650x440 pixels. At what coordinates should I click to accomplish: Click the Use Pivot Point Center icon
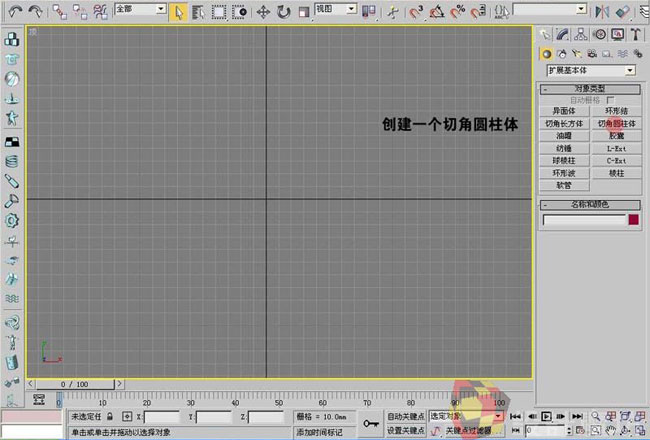click(x=369, y=12)
